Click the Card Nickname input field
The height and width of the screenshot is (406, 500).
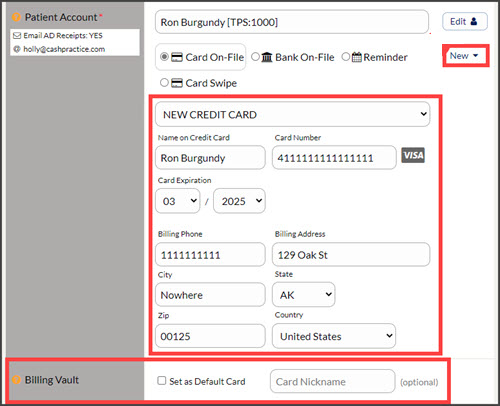[332, 381]
